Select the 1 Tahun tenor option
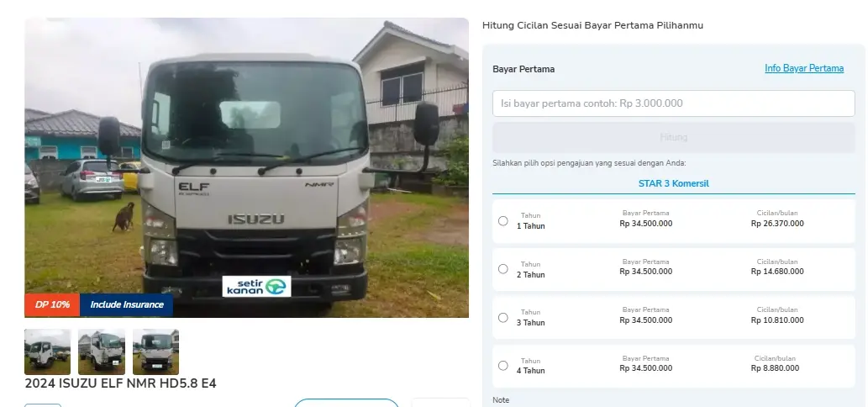This screenshot has height=407, width=868. point(503,221)
